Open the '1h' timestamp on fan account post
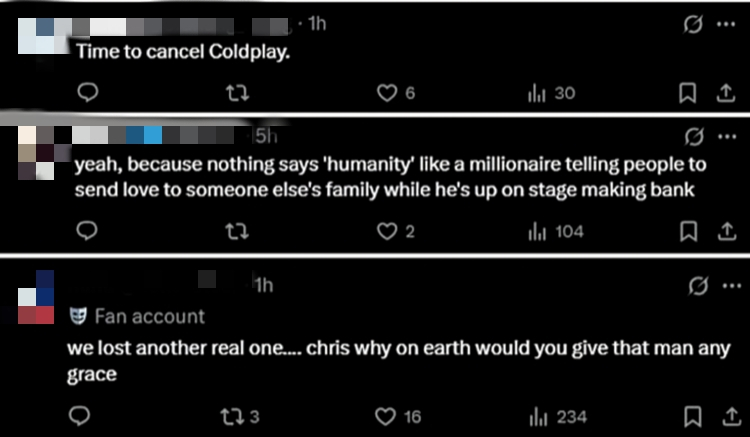Screen dimensions: 750x437 pyautogui.click(x=264, y=287)
